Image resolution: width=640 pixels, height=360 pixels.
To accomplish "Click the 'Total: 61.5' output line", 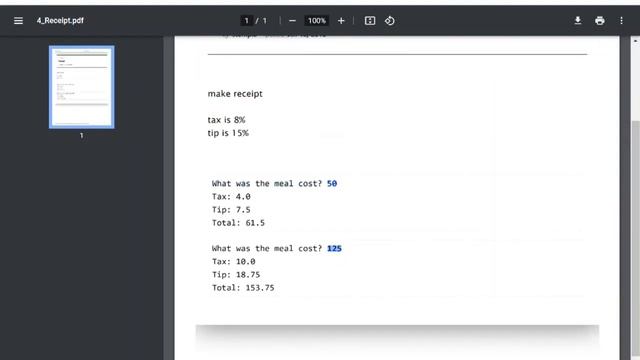I will [238, 223].
